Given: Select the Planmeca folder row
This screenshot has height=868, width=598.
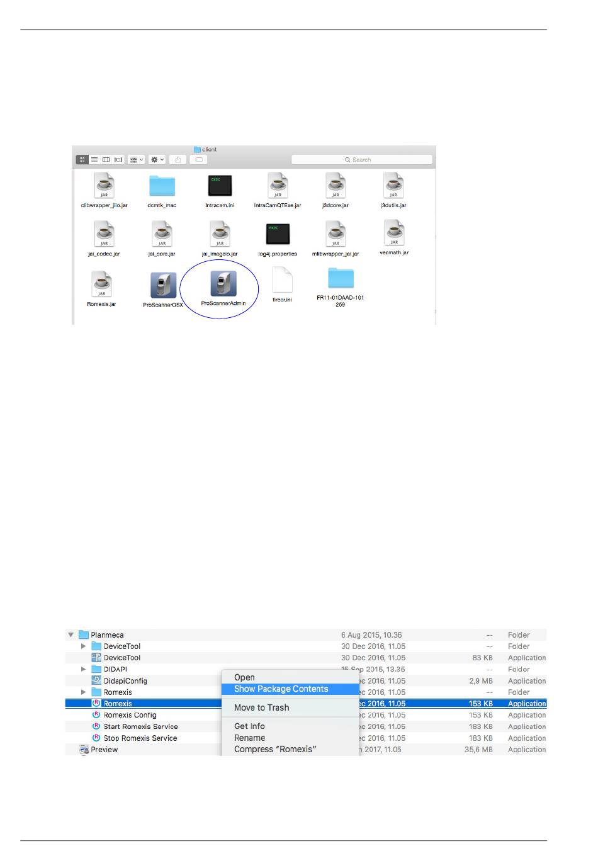Looking at the screenshot, I should coord(306,635).
